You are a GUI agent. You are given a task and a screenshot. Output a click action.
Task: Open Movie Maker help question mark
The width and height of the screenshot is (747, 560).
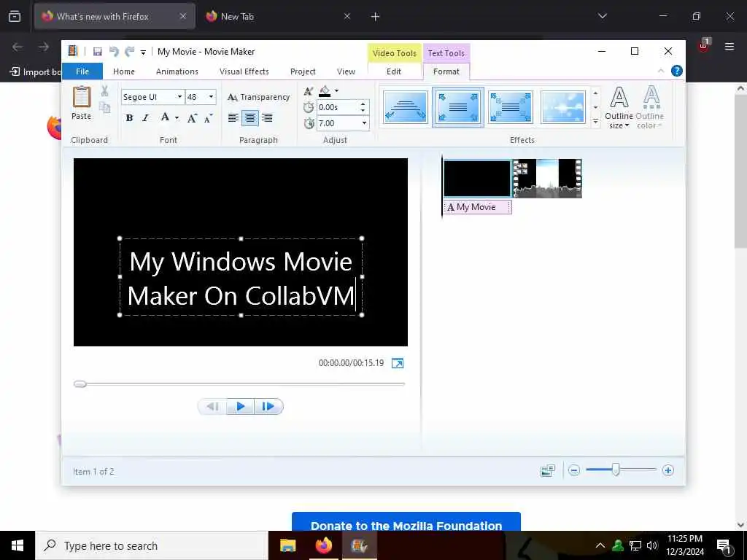coord(676,71)
